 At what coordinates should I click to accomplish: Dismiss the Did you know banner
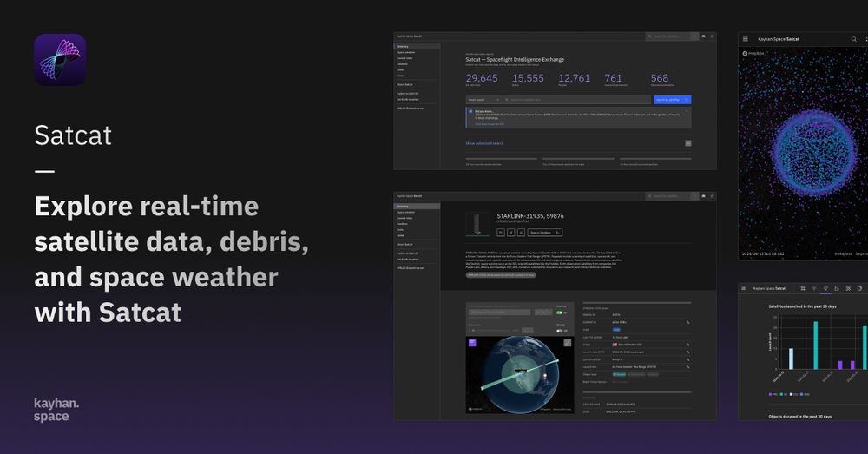pos(687,111)
